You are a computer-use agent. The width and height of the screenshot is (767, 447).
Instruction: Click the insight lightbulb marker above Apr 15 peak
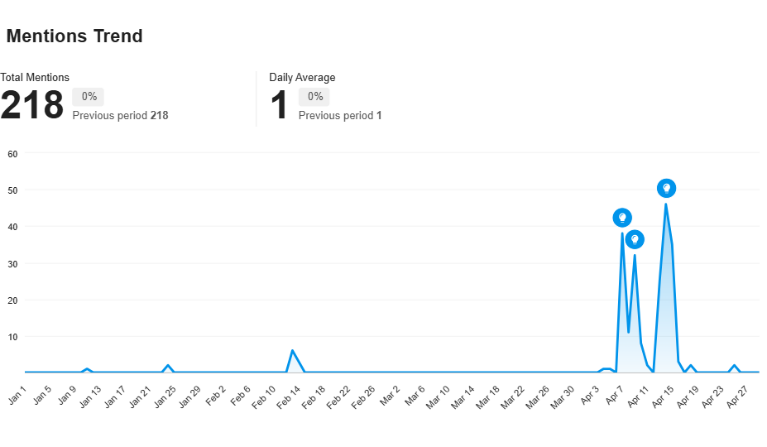click(666, 188)
